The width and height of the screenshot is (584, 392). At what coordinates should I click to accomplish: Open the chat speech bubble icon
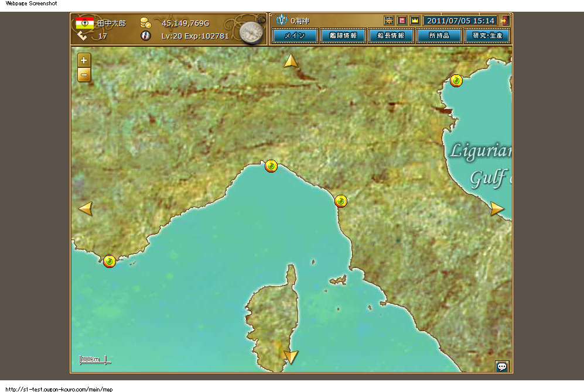coord(502,366)
